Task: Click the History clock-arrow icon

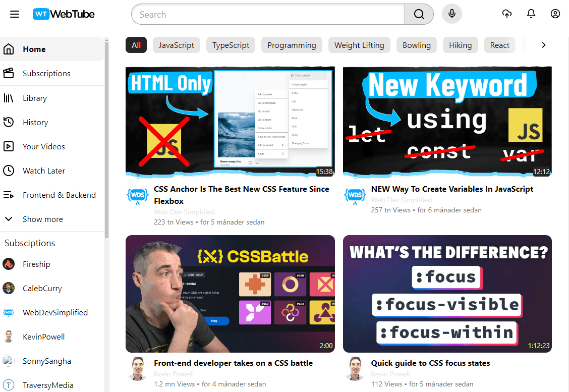Action: [9, 122]
